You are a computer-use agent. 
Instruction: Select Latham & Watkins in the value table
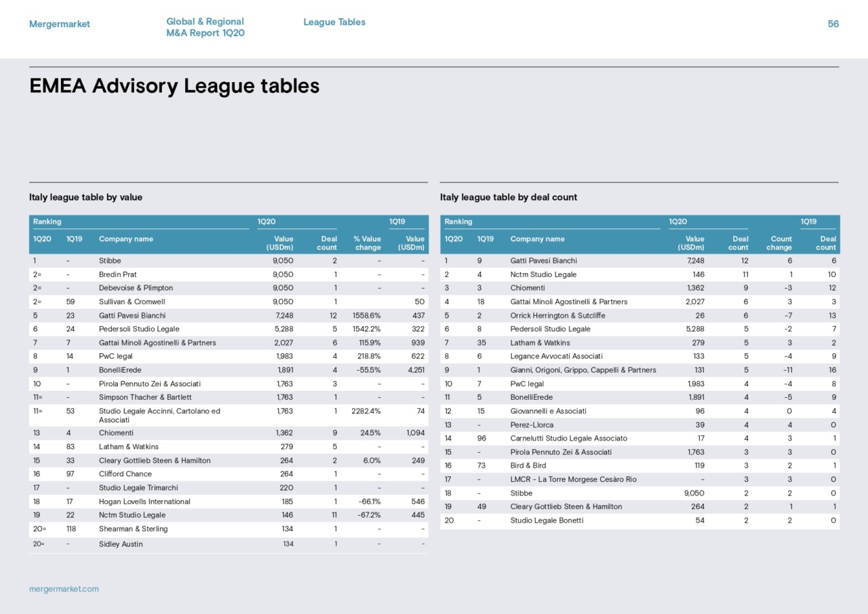tap(129, 447)
